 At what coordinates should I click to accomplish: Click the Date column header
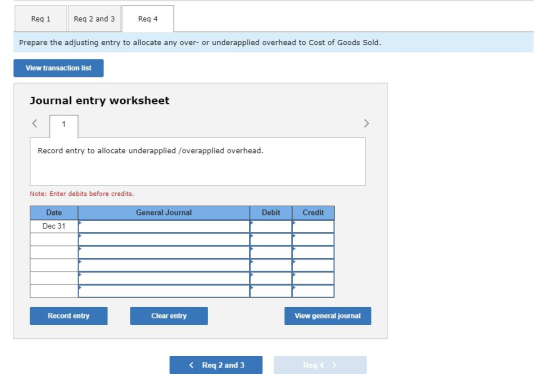[54, 213]
